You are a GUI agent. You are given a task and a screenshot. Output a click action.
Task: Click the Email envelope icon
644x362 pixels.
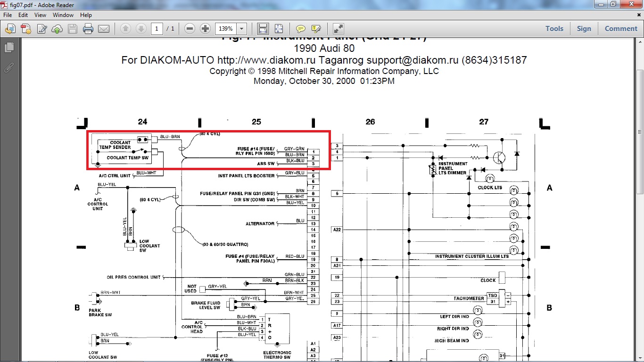coord(104,29)
